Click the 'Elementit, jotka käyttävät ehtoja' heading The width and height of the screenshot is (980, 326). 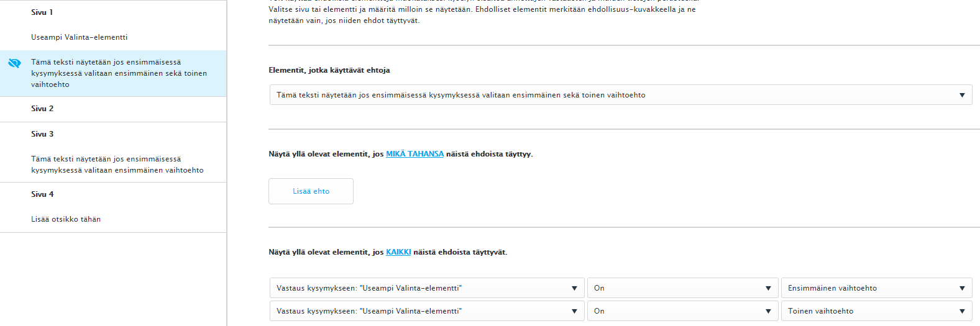pyautogui.click(x=329, y=70)
